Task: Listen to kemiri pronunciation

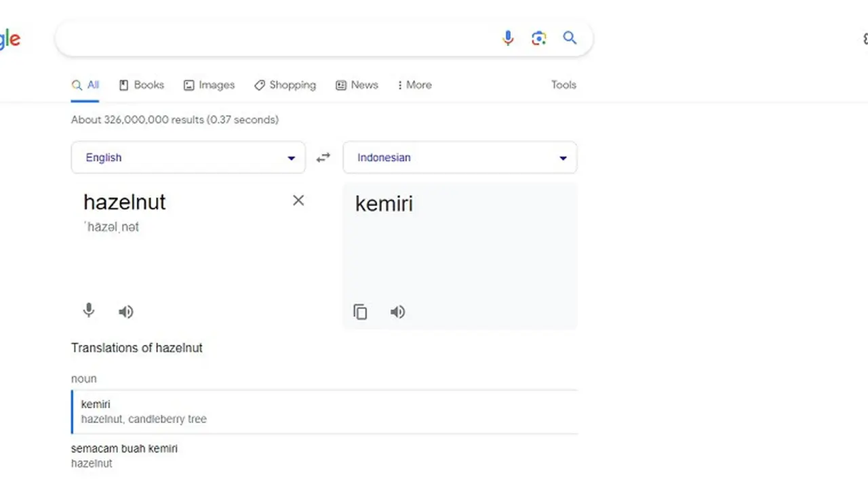Action: point(397,312)
